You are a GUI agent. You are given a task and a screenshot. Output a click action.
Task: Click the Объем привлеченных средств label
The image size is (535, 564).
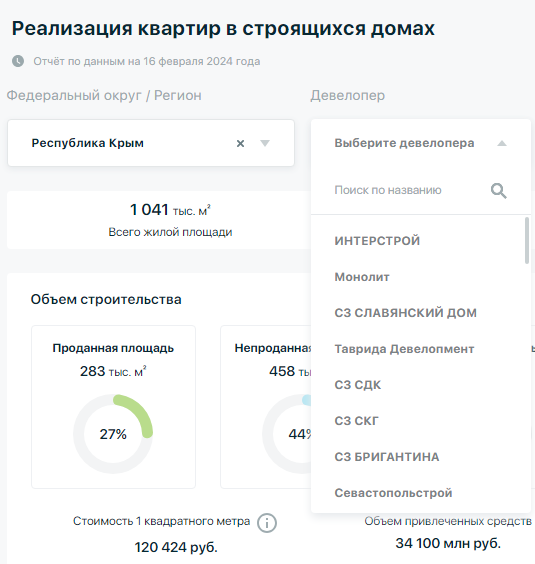click(x=448, y=521)
